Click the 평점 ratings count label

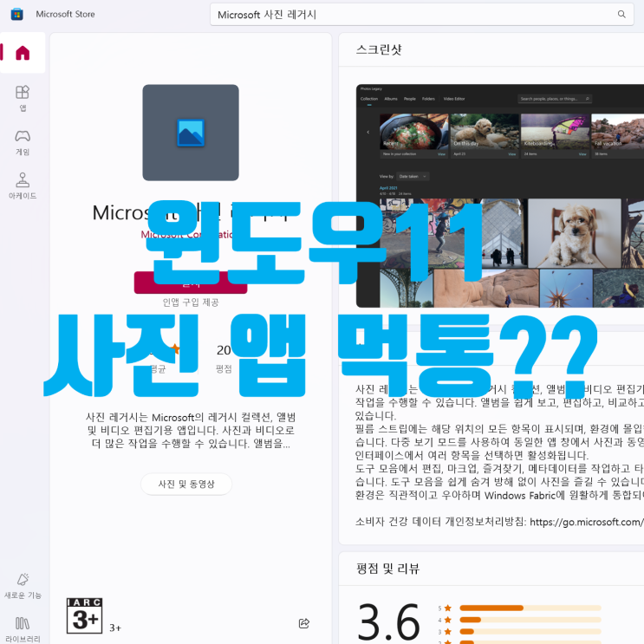pyautogui.click(x=224, y=369)
